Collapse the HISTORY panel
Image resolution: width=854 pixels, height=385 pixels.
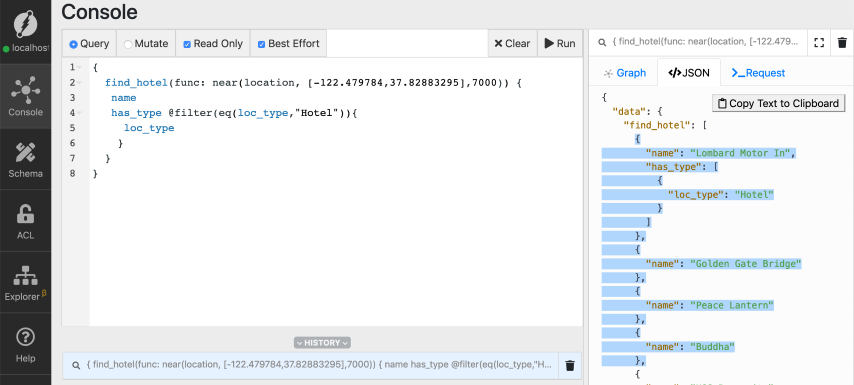pyautogui.click(x=322, y=343)
